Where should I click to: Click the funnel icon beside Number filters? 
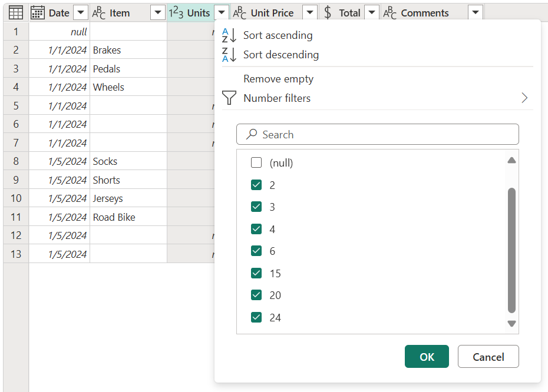[229, 98]
